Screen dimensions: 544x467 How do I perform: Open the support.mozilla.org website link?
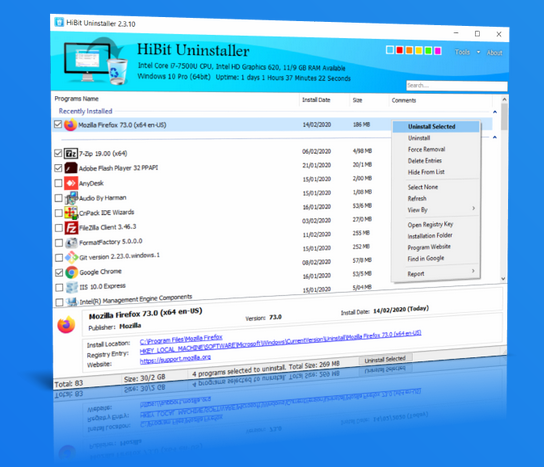pyautogui.click(x=175, y=359)
